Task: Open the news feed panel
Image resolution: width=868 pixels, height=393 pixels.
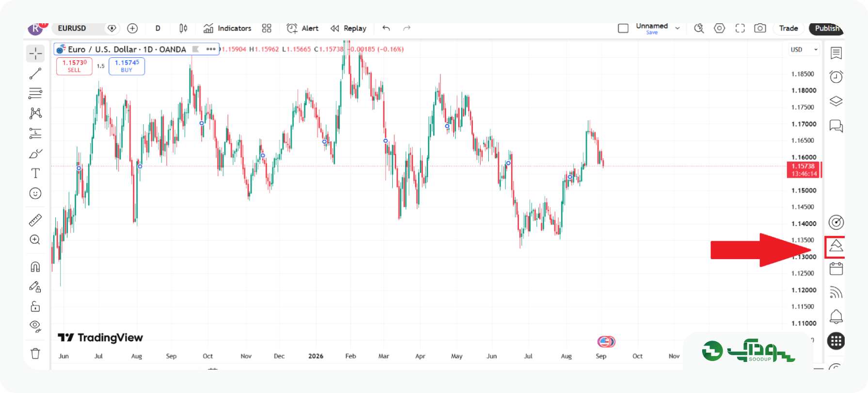Action: tap(836, 292)
